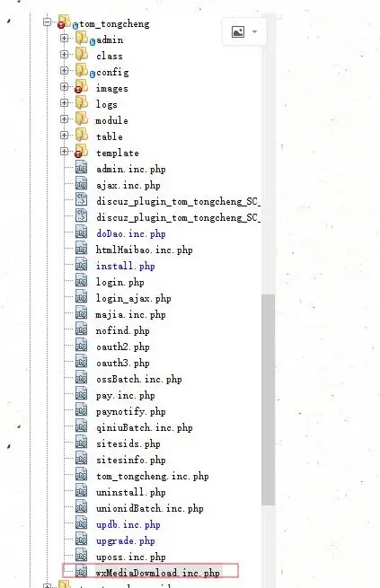
Task: Click the template folder icon
Action: [81, 151]
